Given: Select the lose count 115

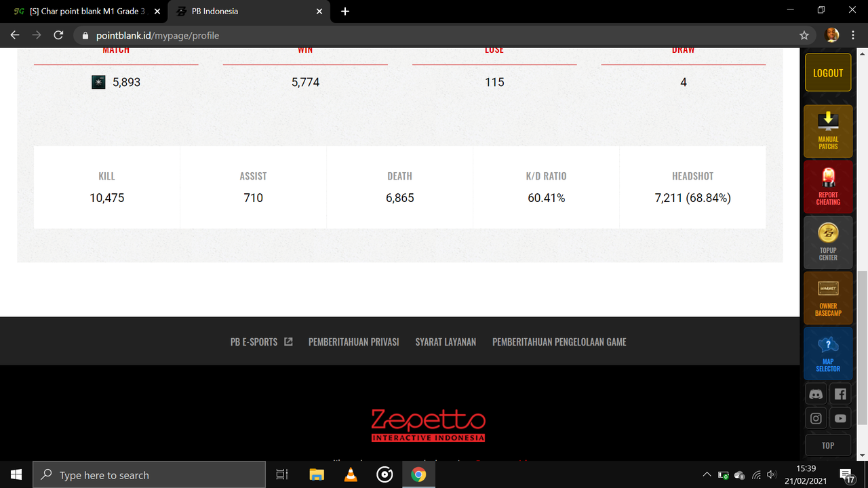Looking at the screenshot, I should [494, 82].
